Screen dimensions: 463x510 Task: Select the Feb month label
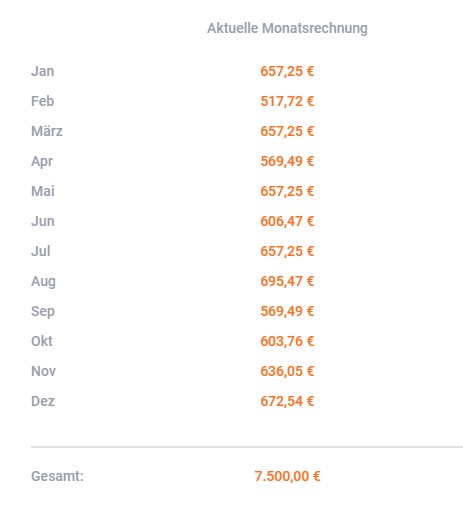coord(43,101)
